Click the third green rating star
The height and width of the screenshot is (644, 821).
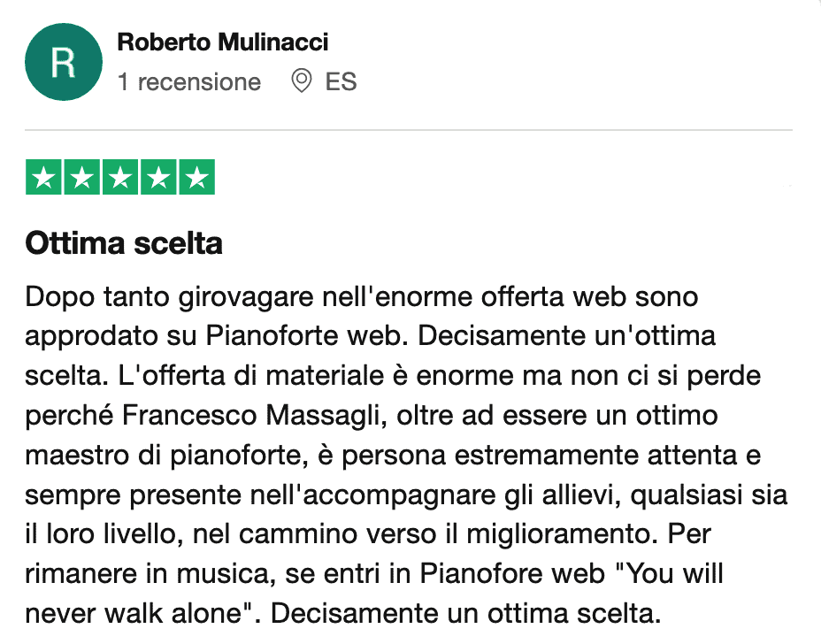coord(120,178)
